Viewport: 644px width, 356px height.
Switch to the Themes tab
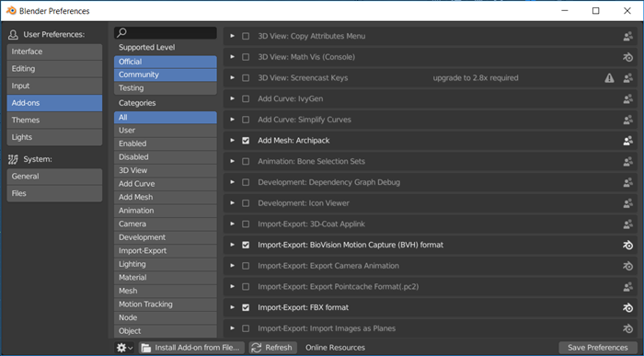pyautogui.click(x=54, y=121)
